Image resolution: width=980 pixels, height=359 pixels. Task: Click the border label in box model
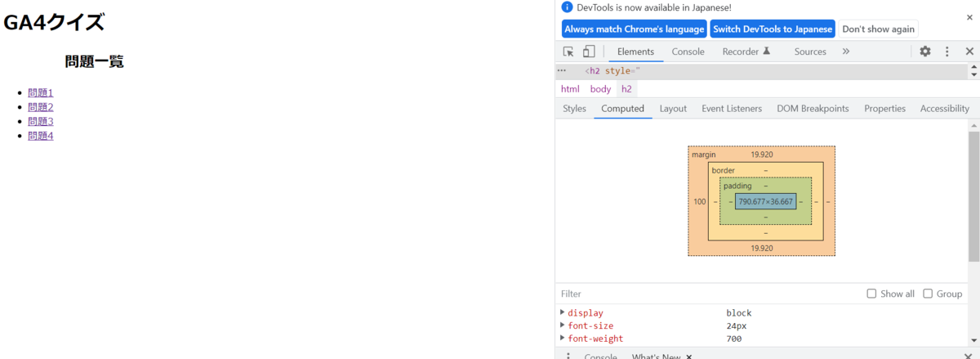pyautogui.click(x=723, y=170)
